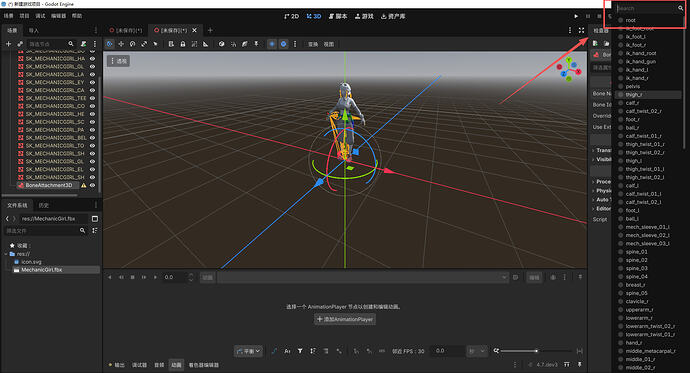Play animation backwards from current position
The height and width of the screenshot is (373, 690).
(110, 277)
